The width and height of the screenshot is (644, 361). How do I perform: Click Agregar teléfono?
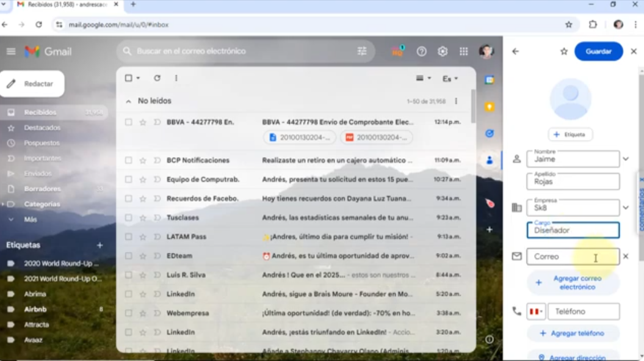(x=573, y=334)
